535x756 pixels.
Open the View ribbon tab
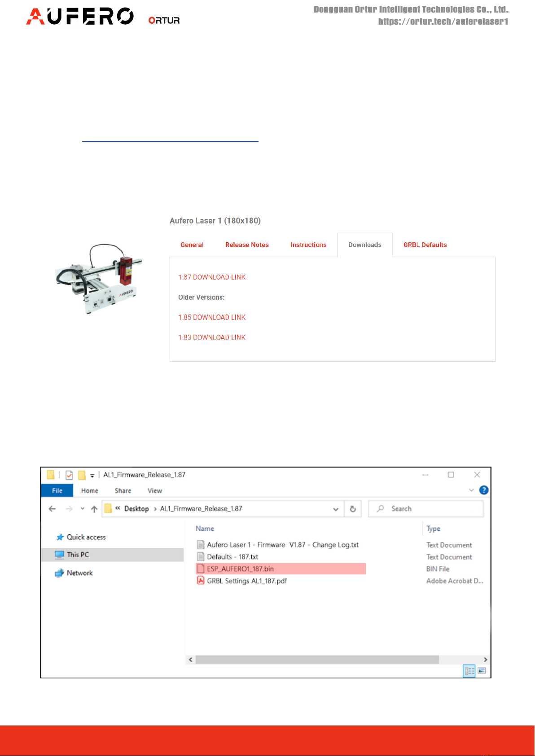coord(155,491)
